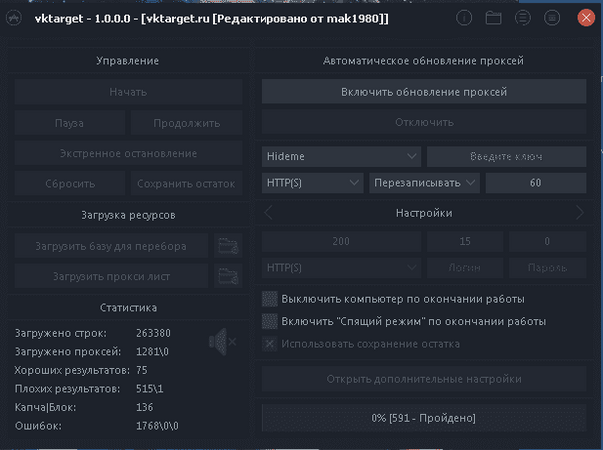This screenshot has height=450, width=603.
Task: Click the app logo icon in title bar
Action: (x=14, y=18)
